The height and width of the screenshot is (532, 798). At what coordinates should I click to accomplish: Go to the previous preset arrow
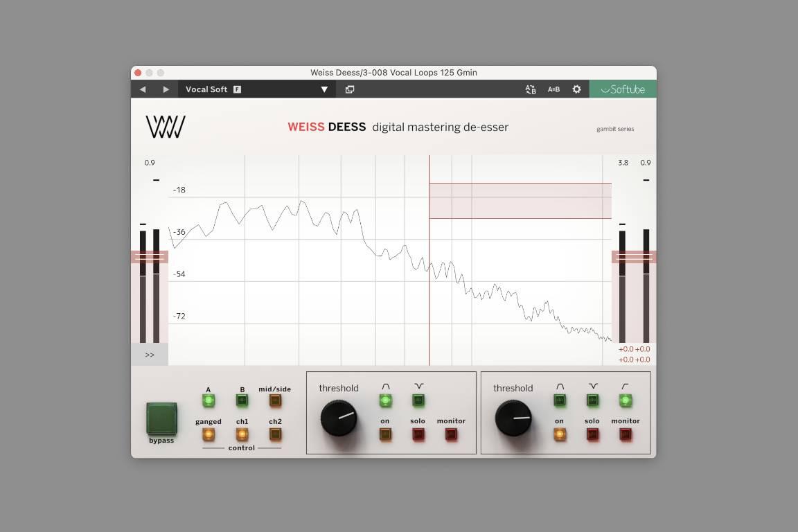[143, 89]
